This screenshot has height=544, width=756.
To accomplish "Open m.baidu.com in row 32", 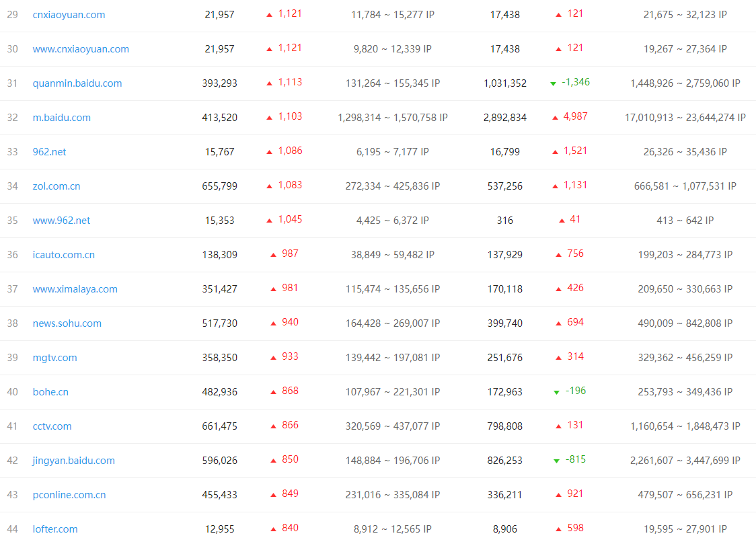I will pos(61,118).
